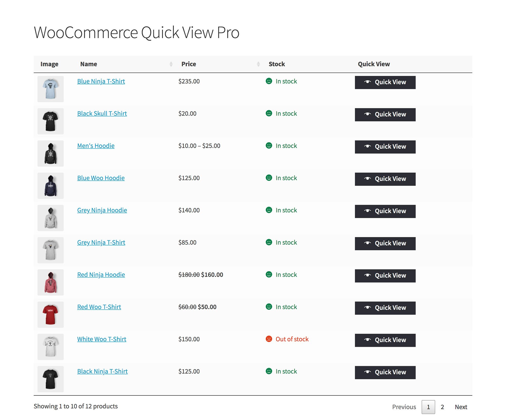Sort table using Price column arrows

[x=258, y=64]
